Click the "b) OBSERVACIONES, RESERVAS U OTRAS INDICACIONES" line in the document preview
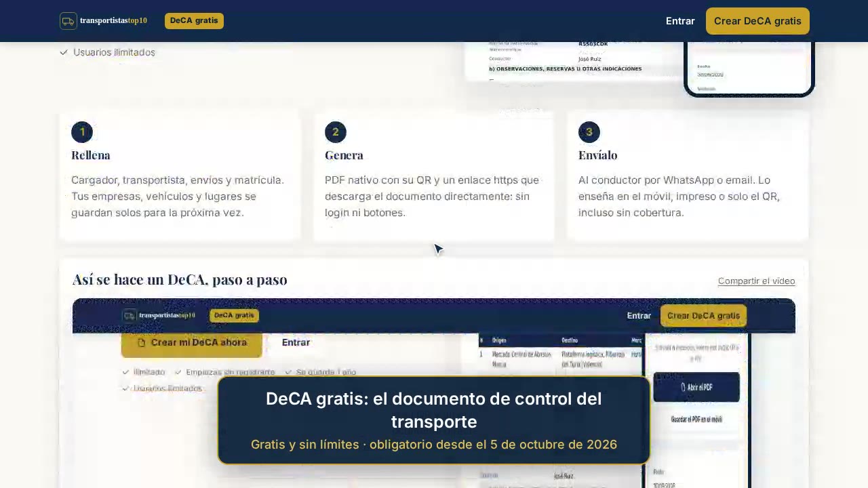Image resolution: width=868 pixels, height=488 pixels. pos(566,69)
